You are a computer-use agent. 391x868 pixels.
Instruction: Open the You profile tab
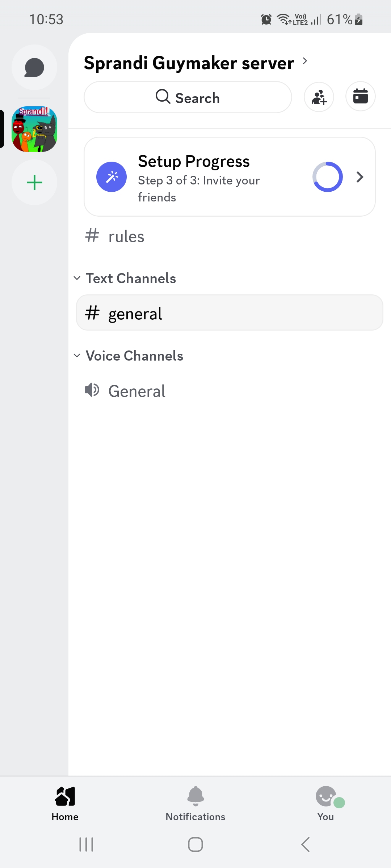[x=326, y=802]
